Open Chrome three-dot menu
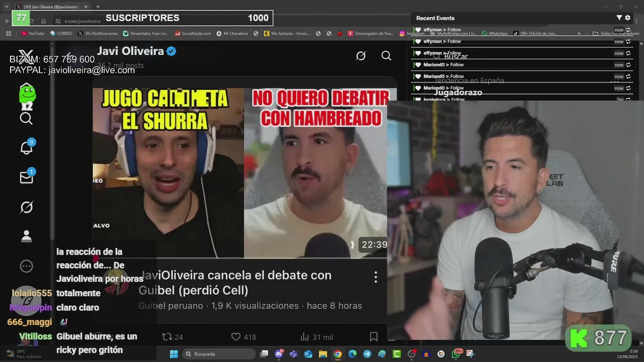 (x=636, y=21)
